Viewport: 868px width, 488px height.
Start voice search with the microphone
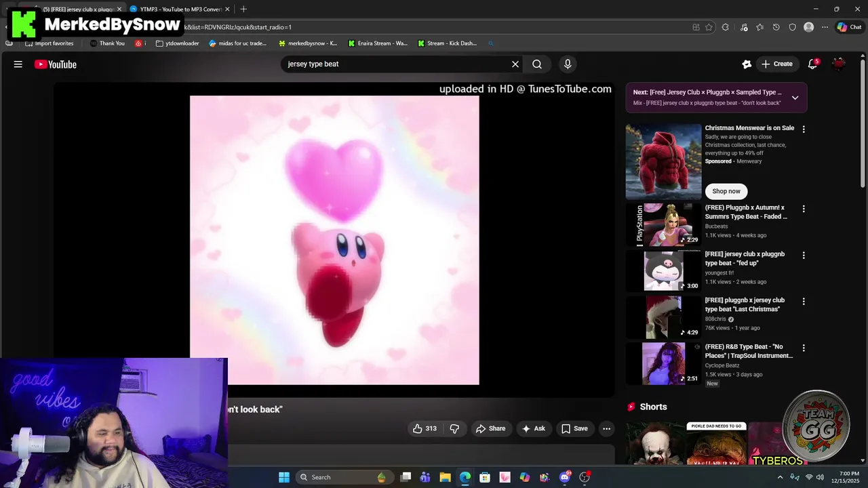(568, 64)
